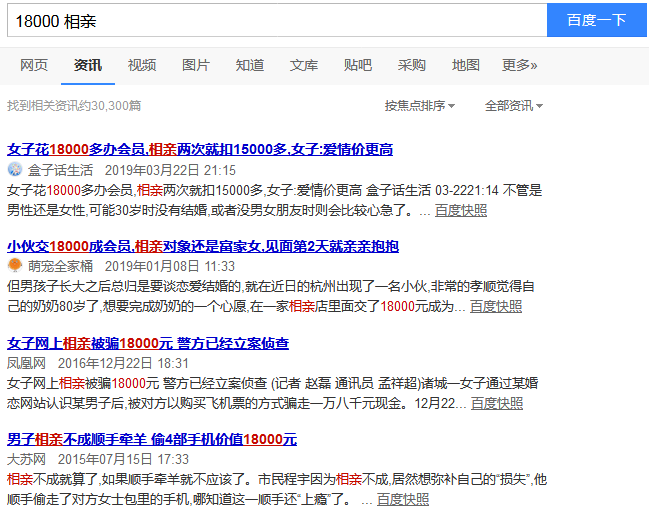The height and width of the screenshot is (513, 649).
Task: Open 百度快照 for the 盒子话生活 result
Action: pos(461,210)
